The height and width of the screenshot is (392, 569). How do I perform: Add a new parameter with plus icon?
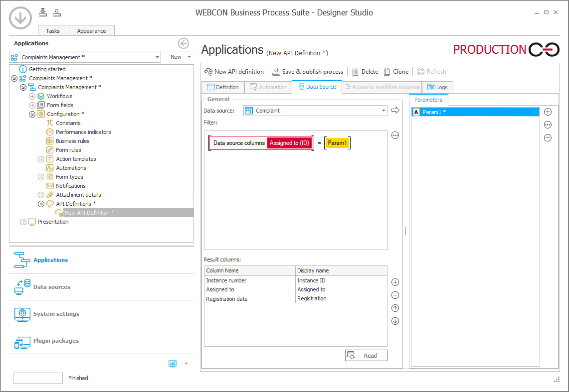click(x=548, y=112)
